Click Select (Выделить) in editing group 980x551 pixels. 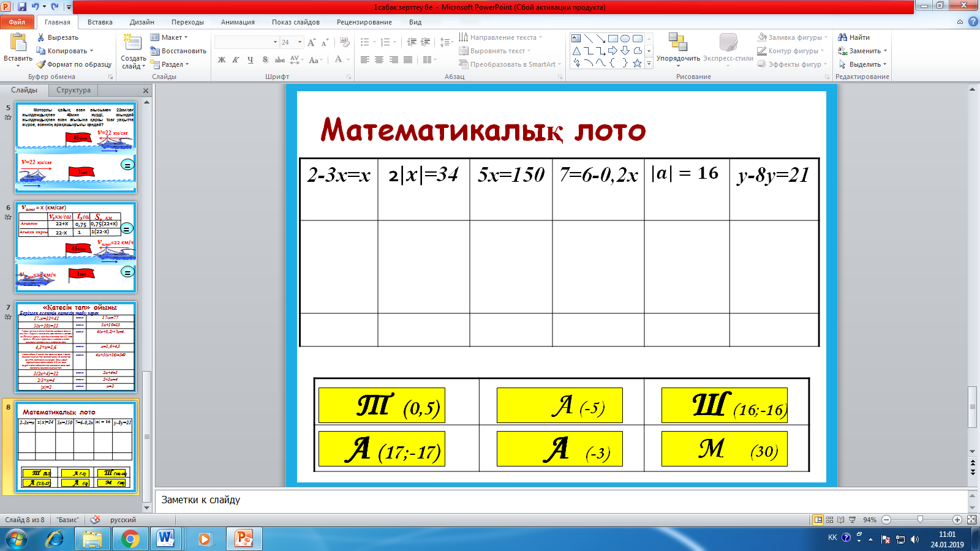862,64
